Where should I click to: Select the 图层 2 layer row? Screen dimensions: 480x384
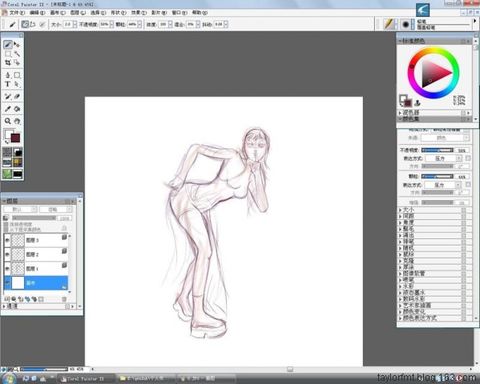coord(36,254)
